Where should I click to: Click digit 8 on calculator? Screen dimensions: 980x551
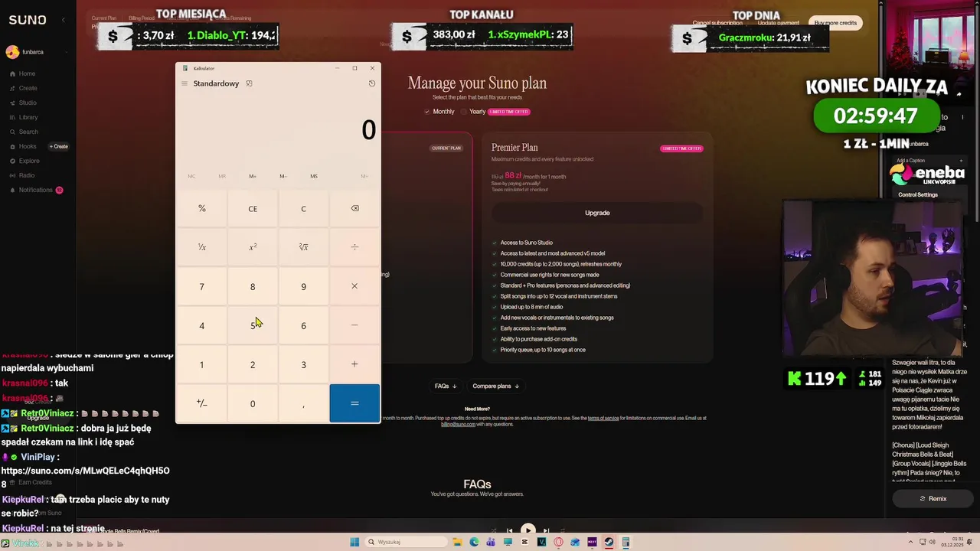tap(253, 286)
